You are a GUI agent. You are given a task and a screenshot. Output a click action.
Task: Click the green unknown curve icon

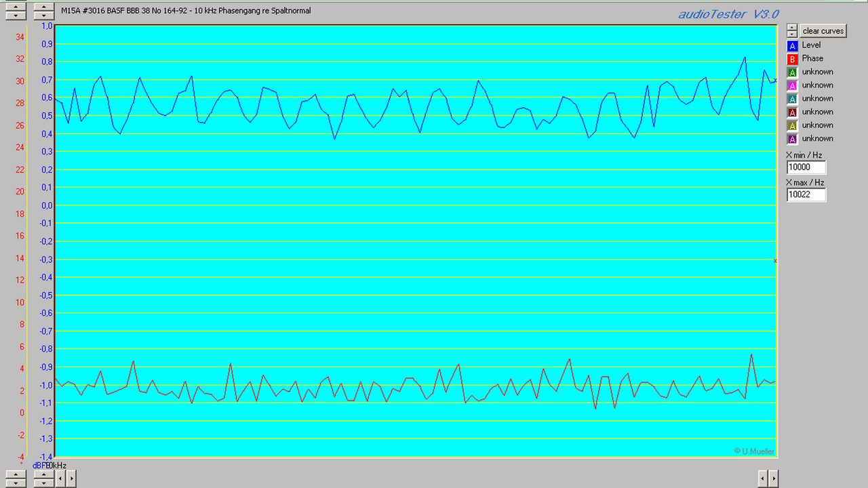click(x=792, y=72)
